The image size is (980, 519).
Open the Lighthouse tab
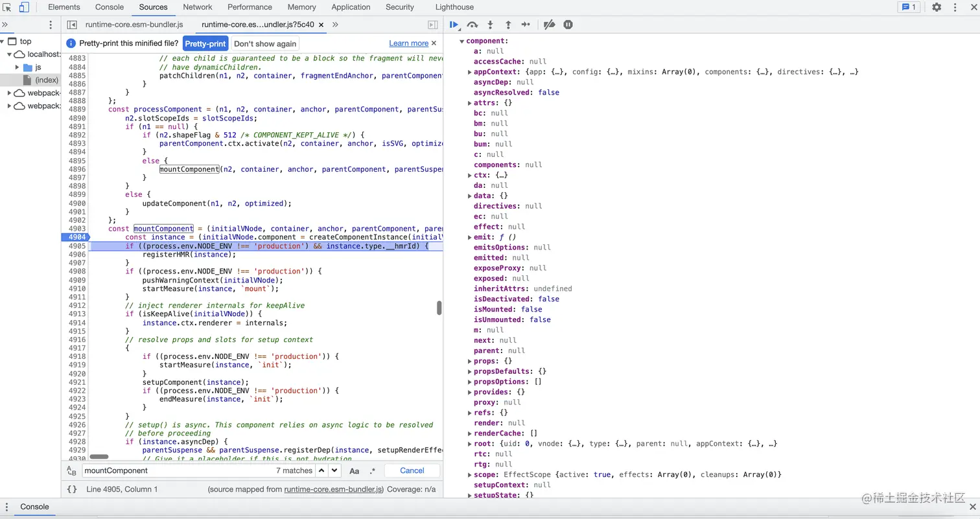[x=454, y=7]
